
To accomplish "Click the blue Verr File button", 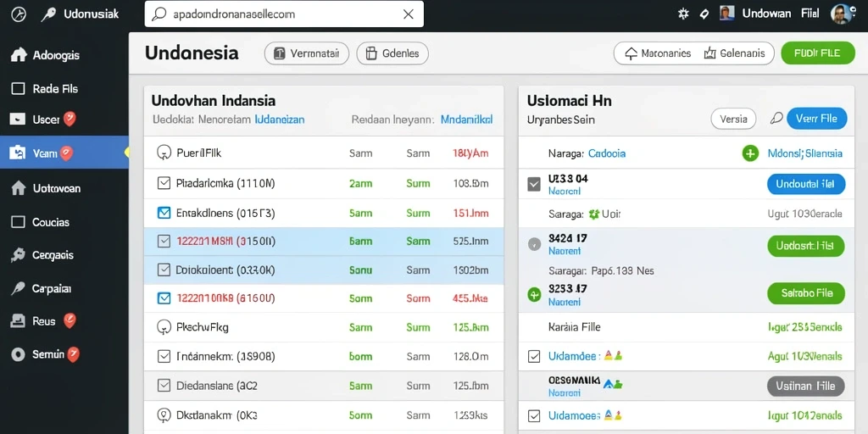I will pyautogui.click(x=816, y=118).
